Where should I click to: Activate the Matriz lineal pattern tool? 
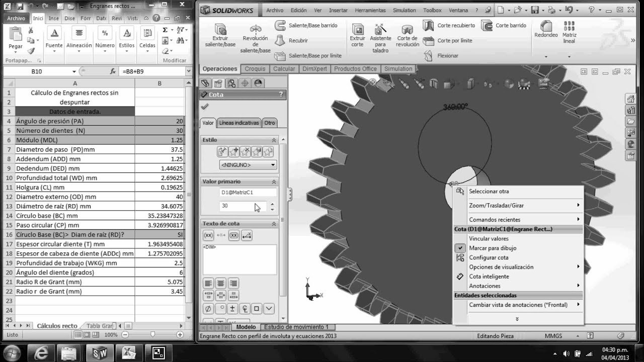pyautogui.click(x=569, y=32)
